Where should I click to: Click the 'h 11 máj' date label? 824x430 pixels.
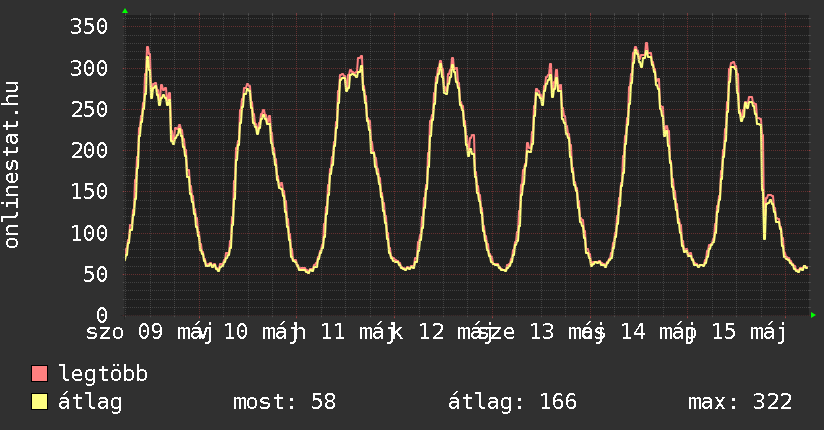(x=344, y=332)
